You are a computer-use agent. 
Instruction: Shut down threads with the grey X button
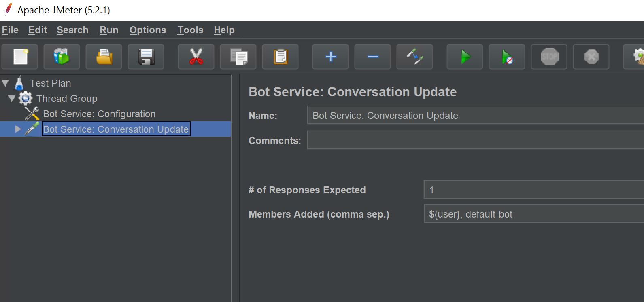(591, 57)
